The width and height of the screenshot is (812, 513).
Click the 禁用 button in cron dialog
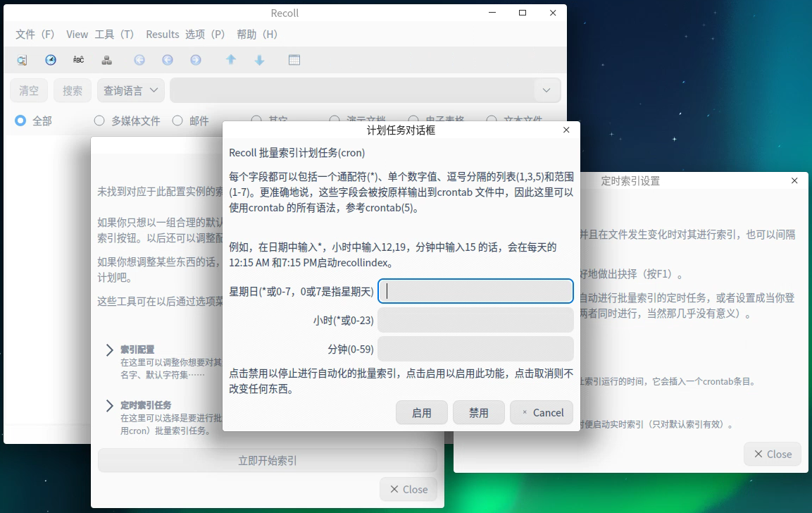(x=478, y=412)
